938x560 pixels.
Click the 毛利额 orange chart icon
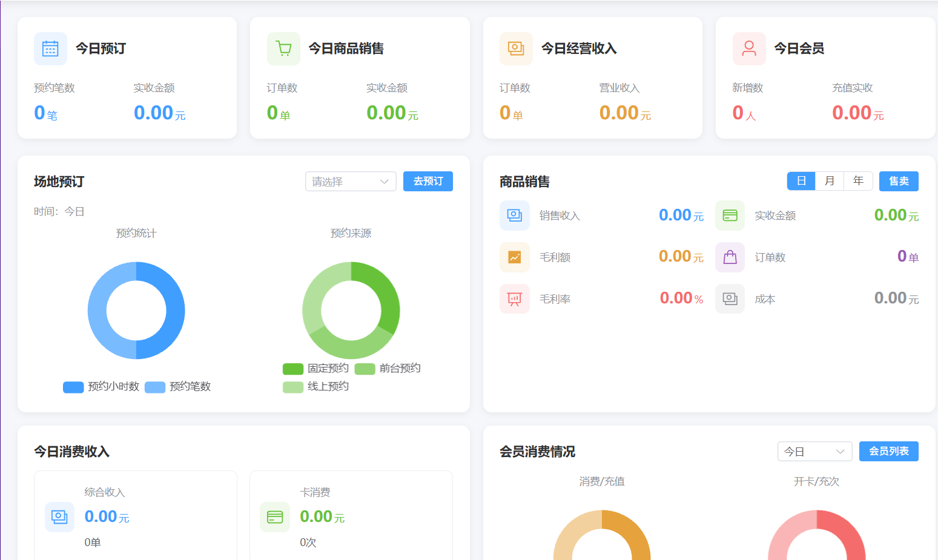[515, 257]
